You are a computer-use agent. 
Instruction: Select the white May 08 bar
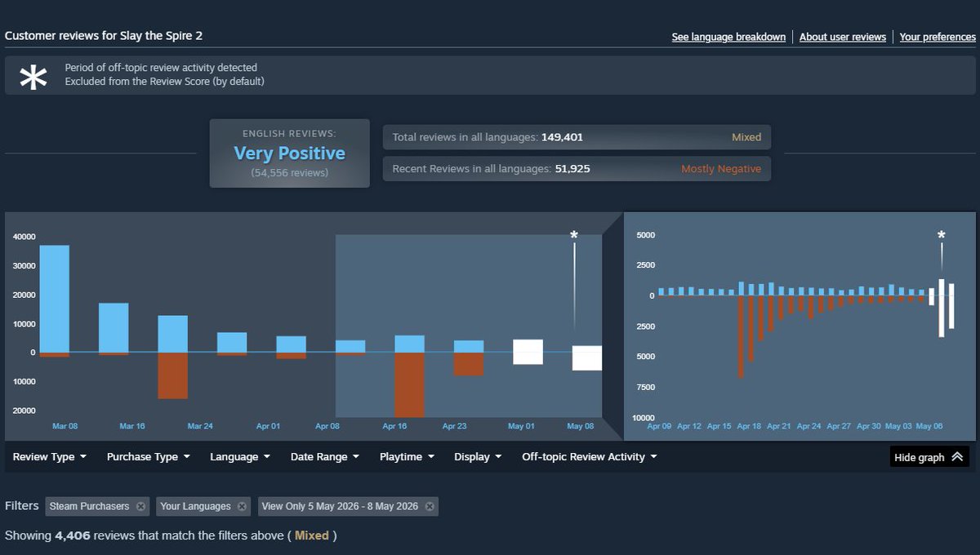tap(587, 358)
